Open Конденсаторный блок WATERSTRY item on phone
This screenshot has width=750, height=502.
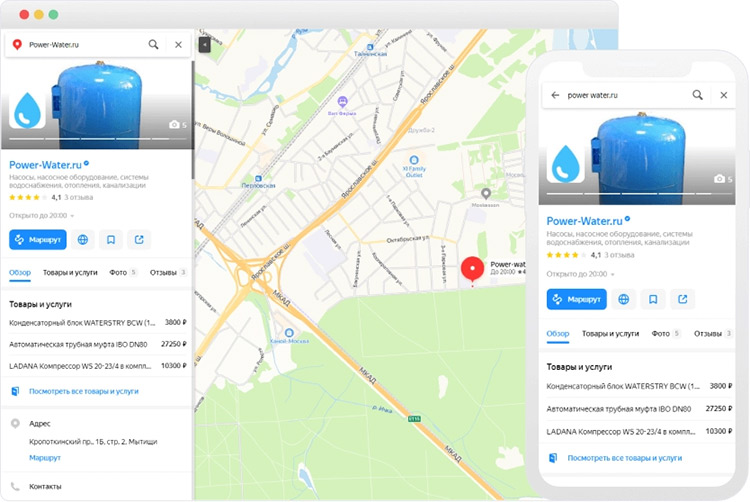click(x=639, y=386)
